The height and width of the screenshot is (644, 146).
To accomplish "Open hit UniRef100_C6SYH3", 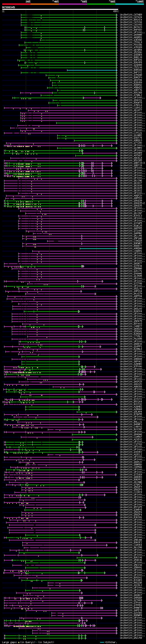I will point(131,25).
